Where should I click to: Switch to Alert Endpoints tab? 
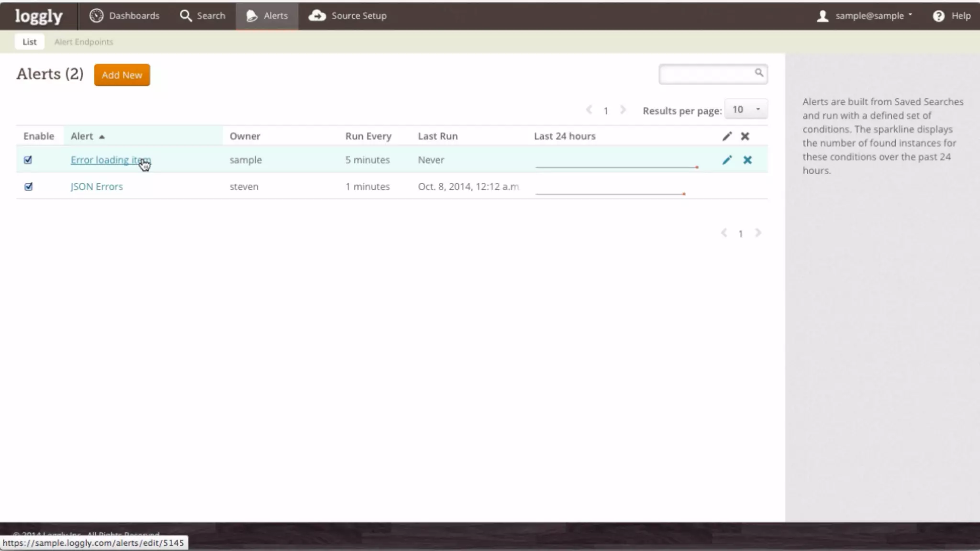point(84,42)
